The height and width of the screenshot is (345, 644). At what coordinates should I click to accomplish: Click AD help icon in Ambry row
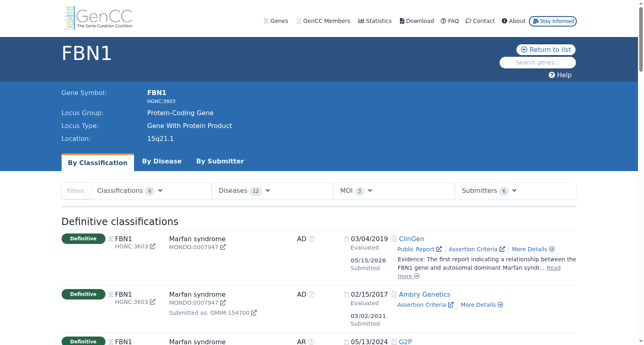point(312,294)
